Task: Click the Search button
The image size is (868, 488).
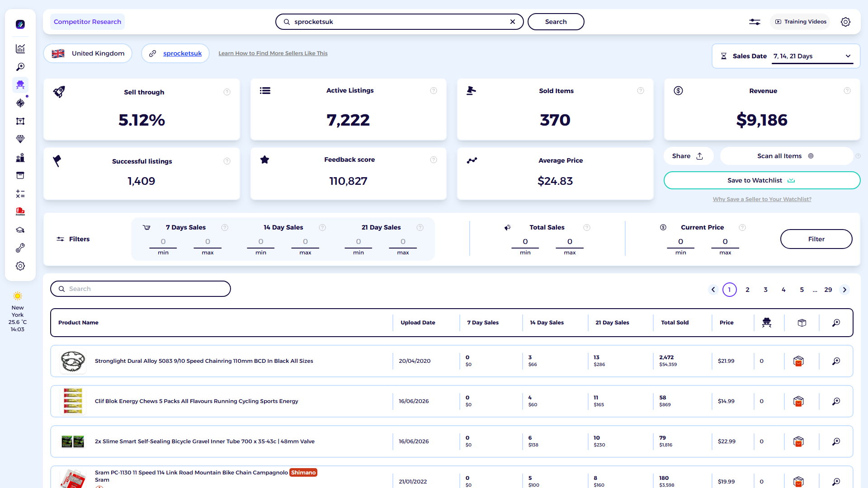Action: click(x=556, y=22)
